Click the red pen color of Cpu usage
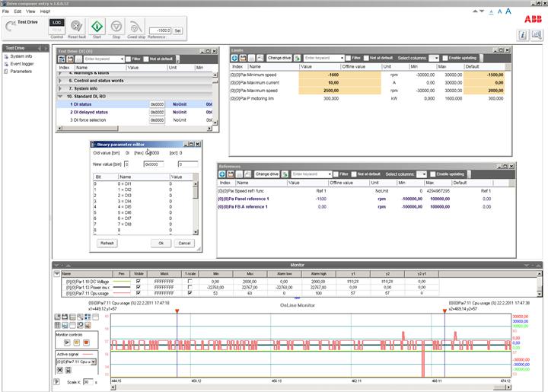548x392 pixels. click(122, 294)
